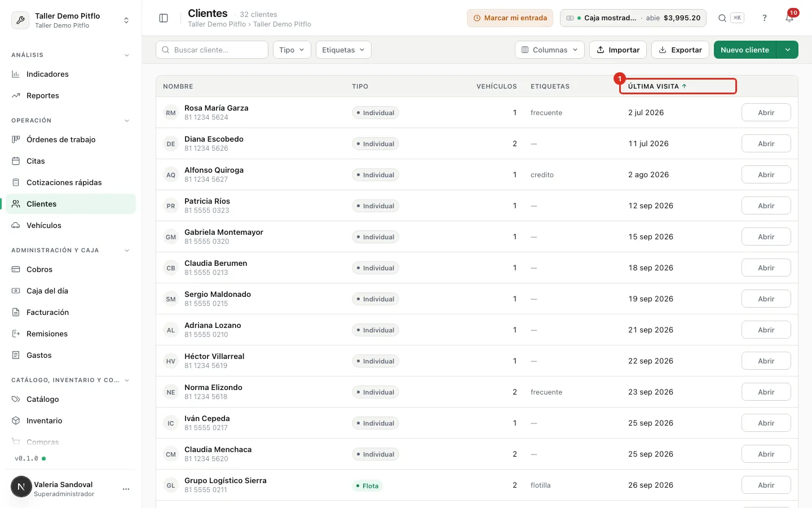Open the Tipo filter dropdown

coord(292,50)
